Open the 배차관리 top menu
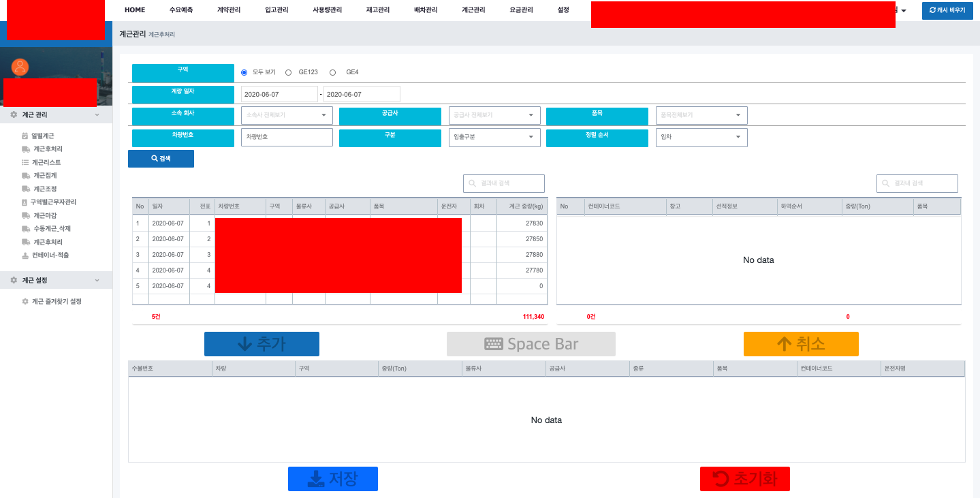 pyautogui.click(x=426, y=10)
